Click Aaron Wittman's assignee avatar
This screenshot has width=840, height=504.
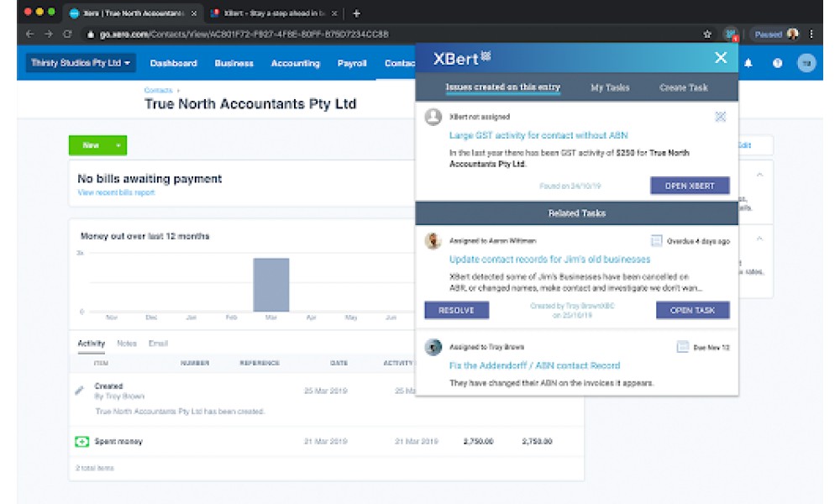(433, 240)
